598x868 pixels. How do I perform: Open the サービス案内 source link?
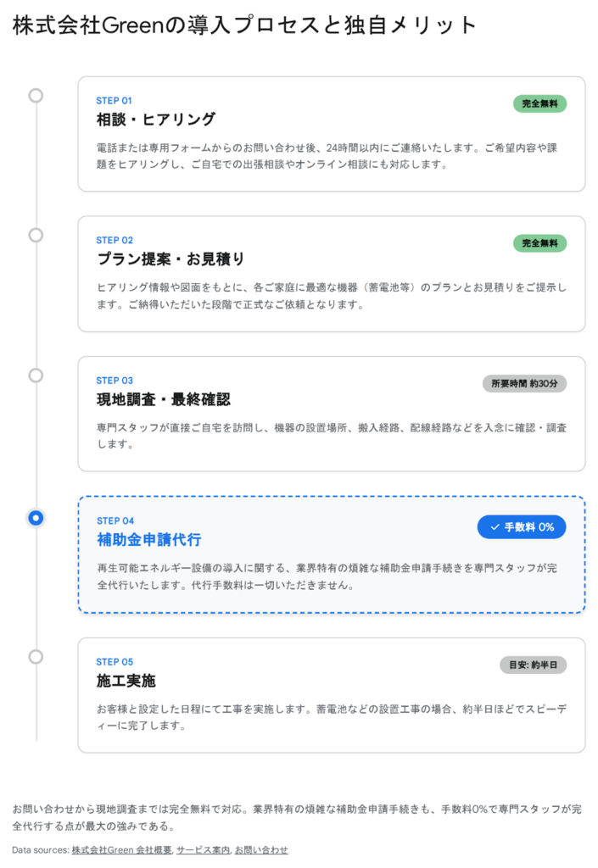[204, 849]
